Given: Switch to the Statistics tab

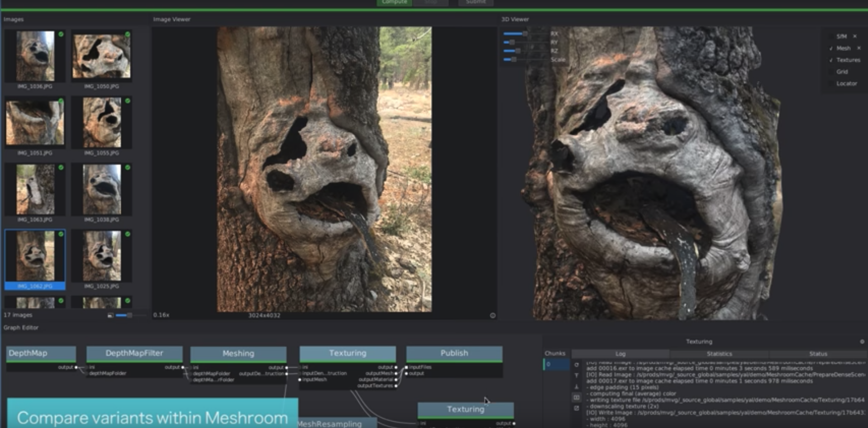Looking at the screenshot, I should pos(719,354).
